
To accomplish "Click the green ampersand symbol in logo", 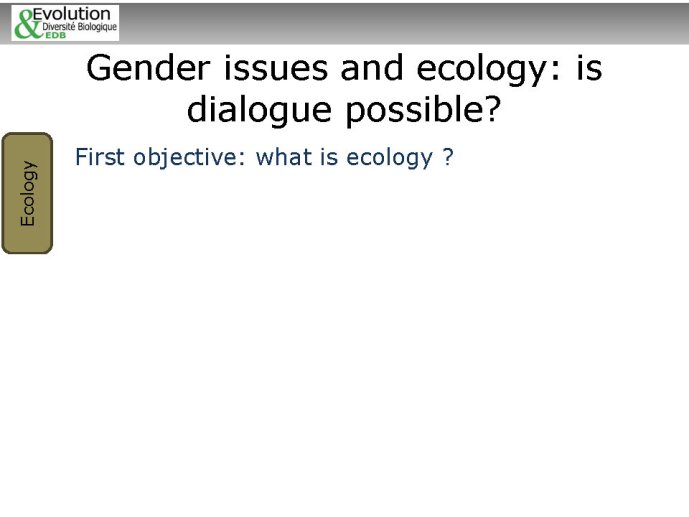I will coord(27,25).
